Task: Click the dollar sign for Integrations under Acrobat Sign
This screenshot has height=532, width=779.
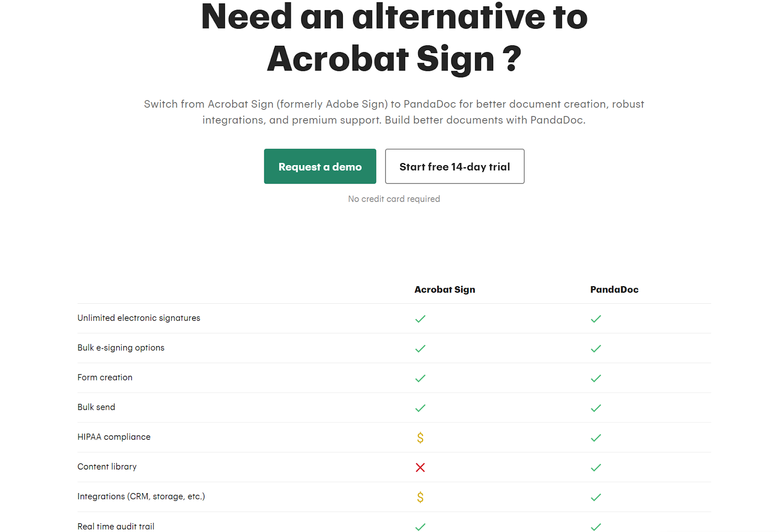Action: point(420,497)
